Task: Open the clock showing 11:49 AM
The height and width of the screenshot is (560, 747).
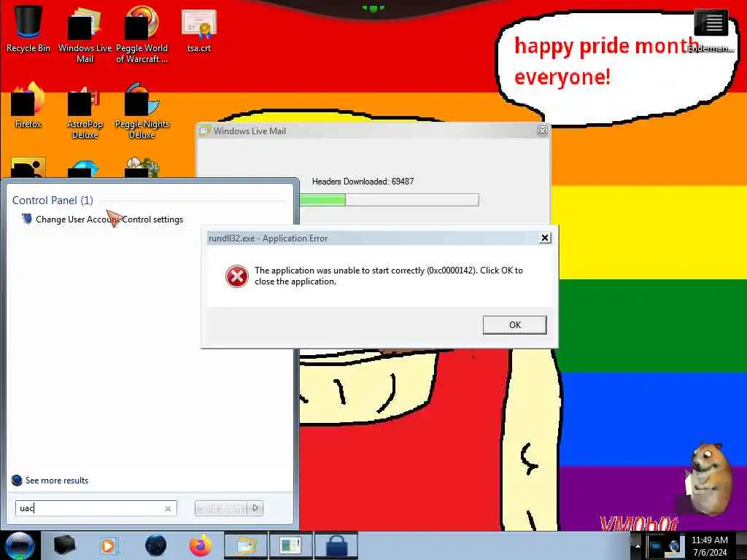Action: [710, 546]
